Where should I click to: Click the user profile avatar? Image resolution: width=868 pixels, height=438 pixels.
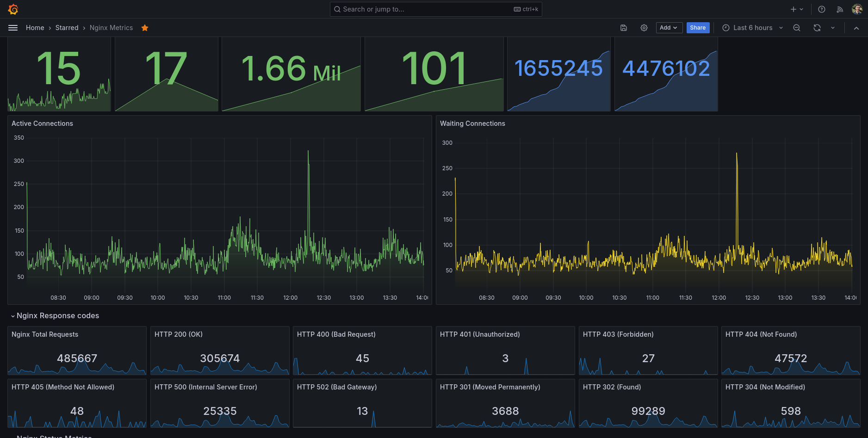856,9
